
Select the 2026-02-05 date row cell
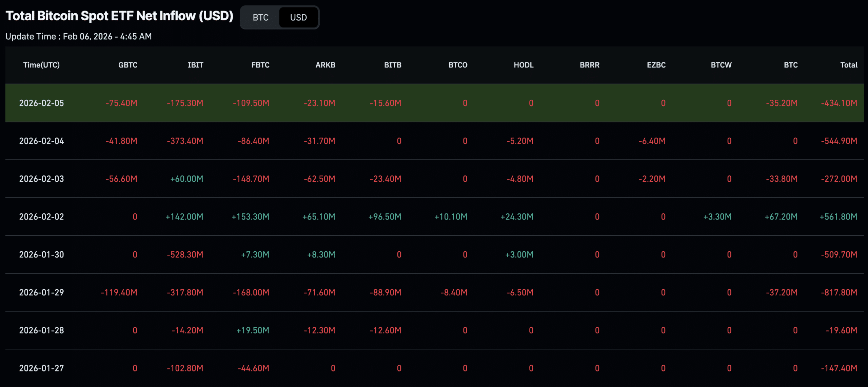(41, 103)
